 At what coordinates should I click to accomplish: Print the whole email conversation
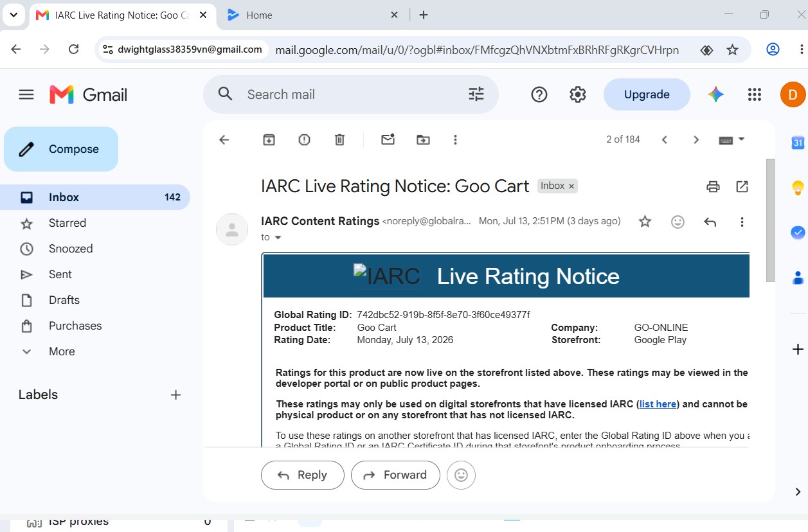pyautogui.click(x=713, y=187)
